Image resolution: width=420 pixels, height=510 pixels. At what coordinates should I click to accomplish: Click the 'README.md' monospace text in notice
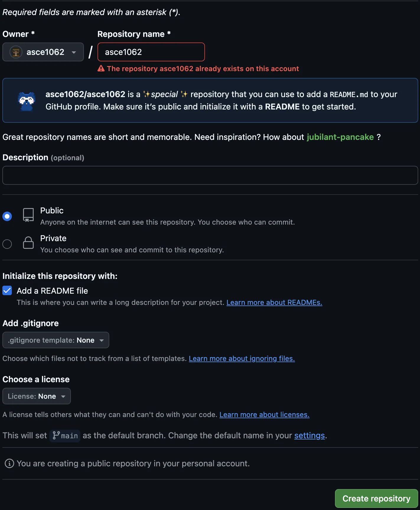pos(349,94)
